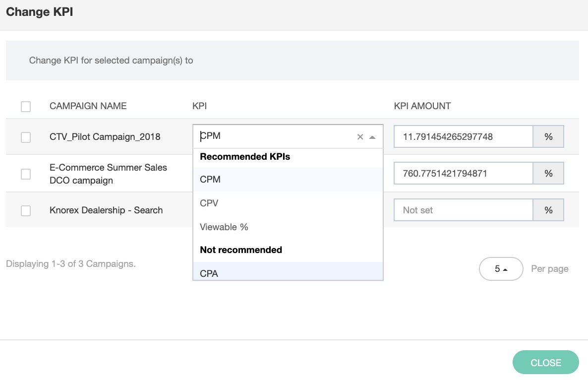The image size is (588, 380).
Task: Open the 5 per page dropdown
Action: point(501,269)
